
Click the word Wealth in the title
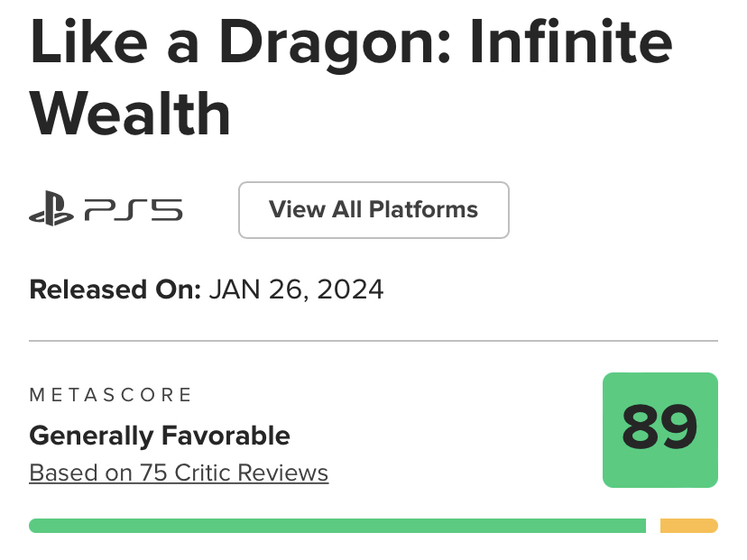click(x=131, y=114)
